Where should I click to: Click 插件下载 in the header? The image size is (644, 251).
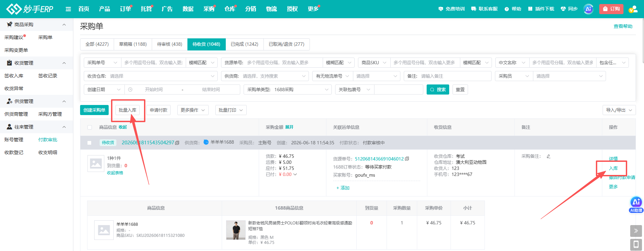point(541,9)
